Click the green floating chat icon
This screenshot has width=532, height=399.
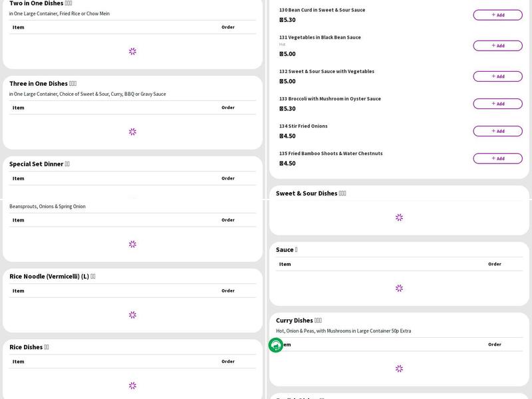(x=276, y=345)
